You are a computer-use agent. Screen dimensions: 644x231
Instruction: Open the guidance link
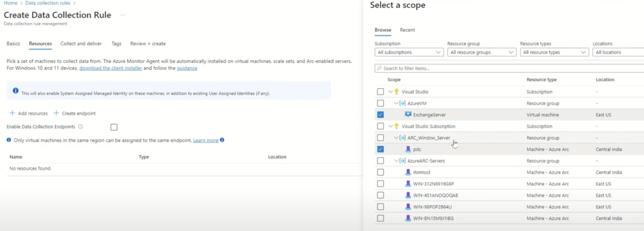(x=187, y=68)
